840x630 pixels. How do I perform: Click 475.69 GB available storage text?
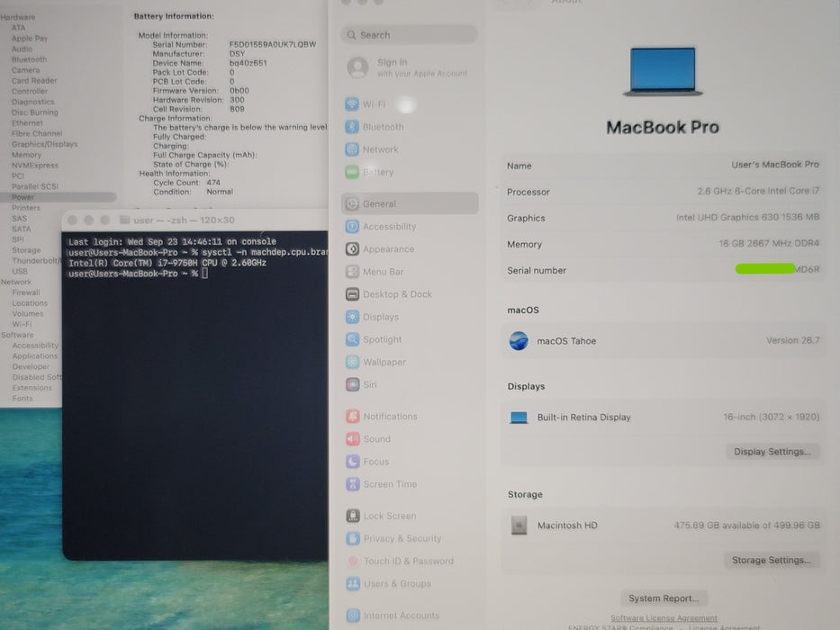point(746,526)
